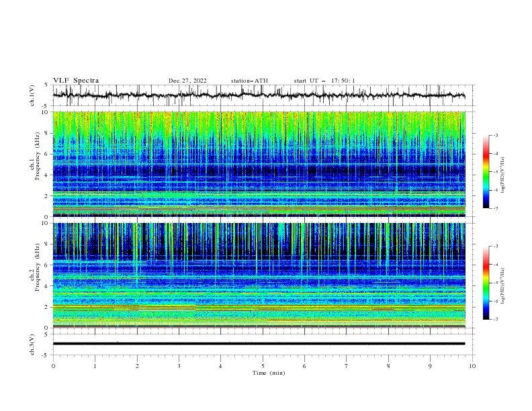Click the ch.1 voltage waveform trace
The height and width of the screenshot is (411, 532).
[x=259, y=95]
